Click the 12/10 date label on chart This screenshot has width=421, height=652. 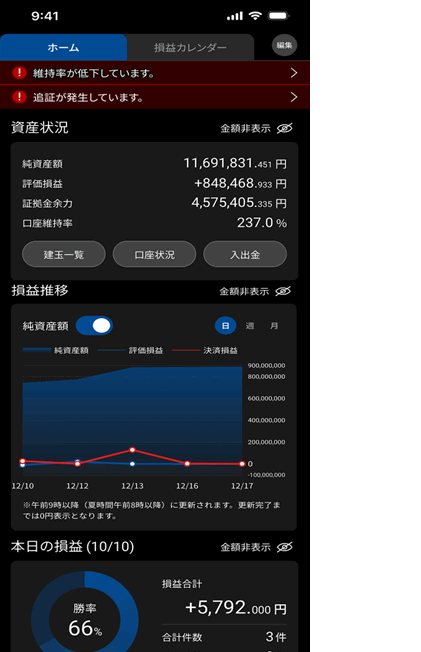pos(23,486)
